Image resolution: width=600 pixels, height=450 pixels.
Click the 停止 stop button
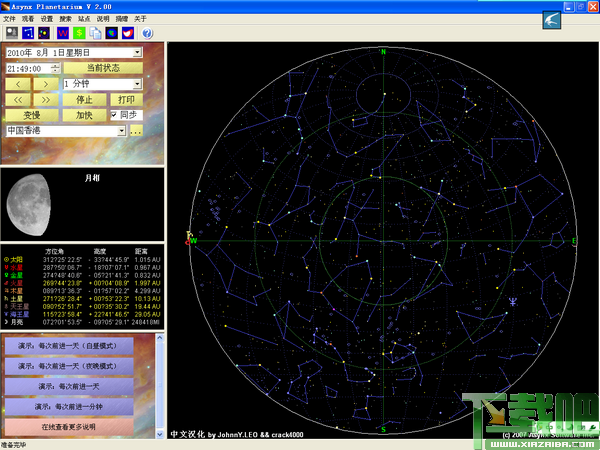pos(84,99)
